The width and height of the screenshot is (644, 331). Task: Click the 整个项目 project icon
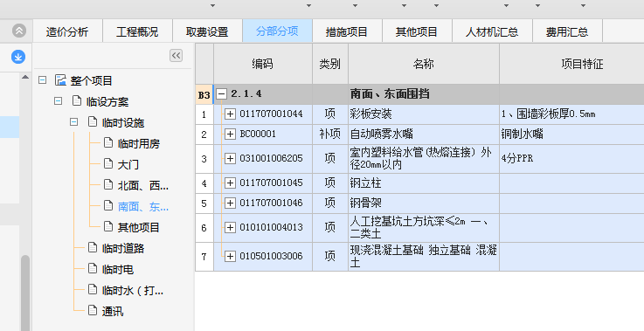[x=61, y=80]
